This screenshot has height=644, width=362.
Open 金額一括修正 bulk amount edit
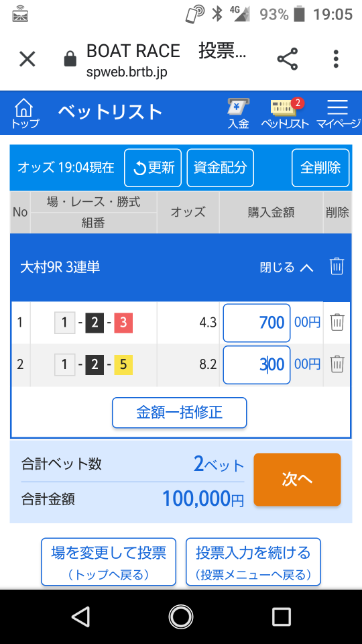click(180, 413)
